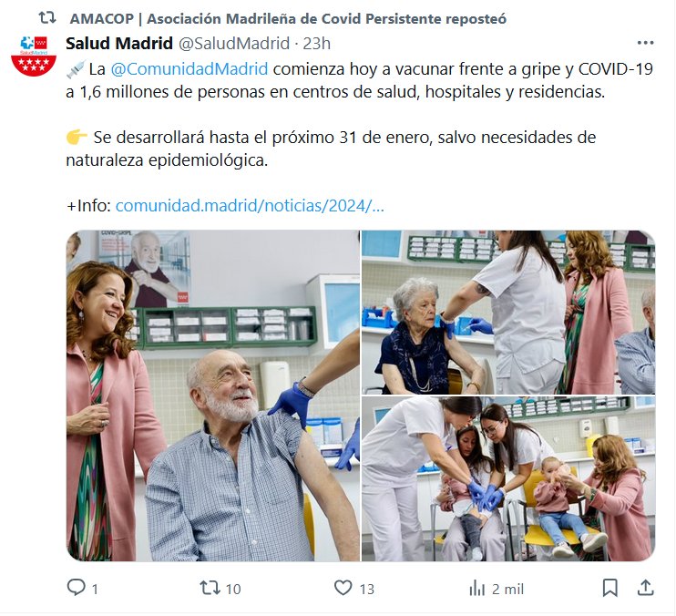View tweet analytics bar chart icon

point(476,589)
